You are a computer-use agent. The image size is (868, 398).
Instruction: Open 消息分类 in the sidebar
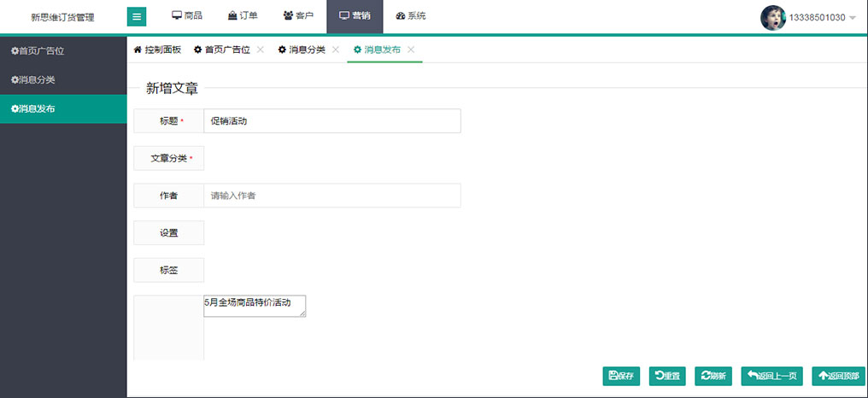pos(63,79)
